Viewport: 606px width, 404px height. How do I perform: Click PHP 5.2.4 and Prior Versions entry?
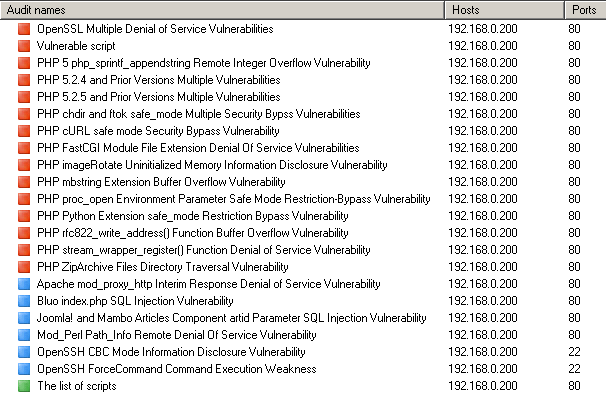(158, 80)
